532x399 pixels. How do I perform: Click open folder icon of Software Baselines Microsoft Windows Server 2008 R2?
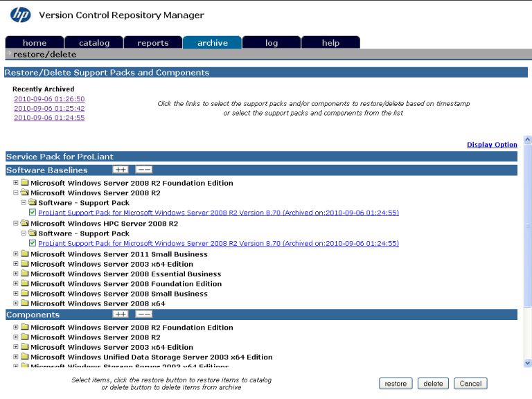[24, 193]
